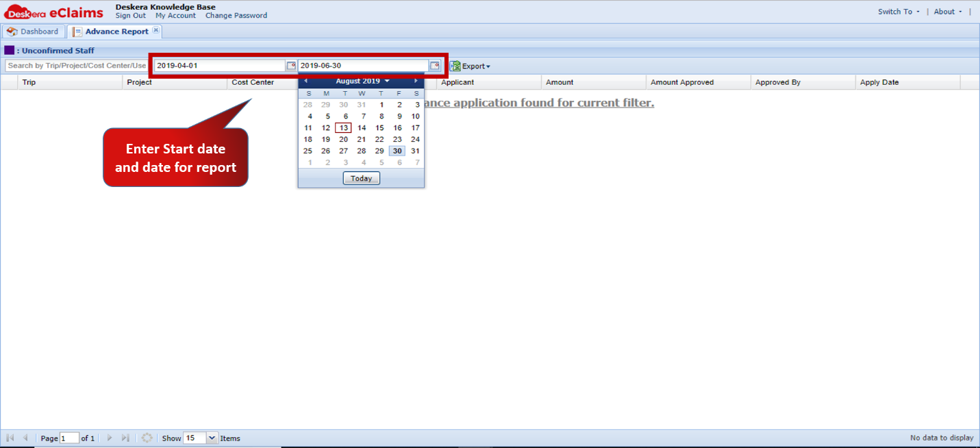Viewport: 980px width, 448px height.
Task: Switch to the Dashboard tab
Action: (x=34, y=32)
